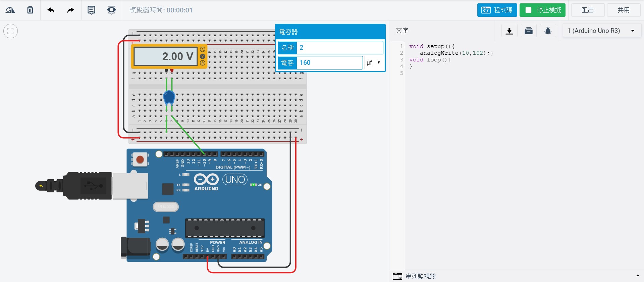
Task: Select multimeter amperage mode A
Action: coord(202,50)
